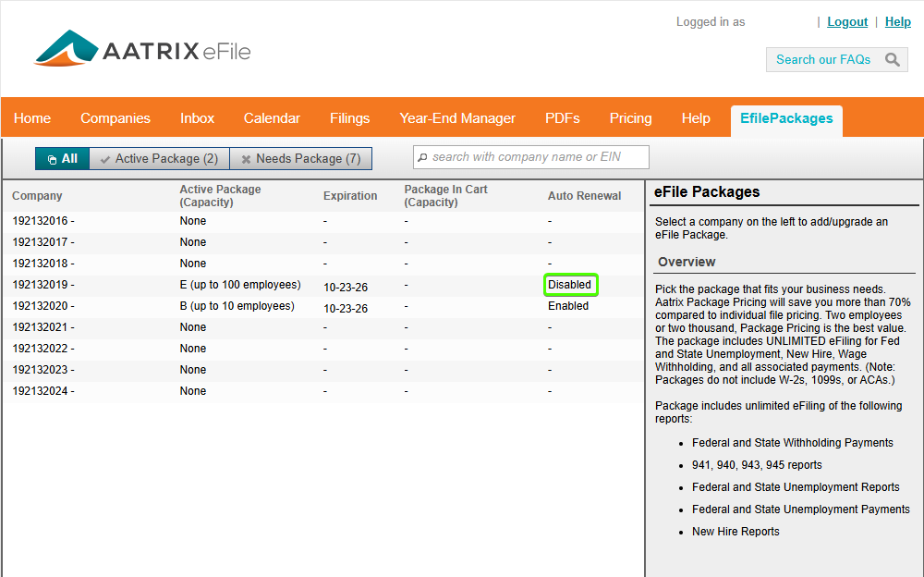The image size is (924, 577).
Task: Click the FAQ search magnifier icon
Action: pyautogui.click(x=892, y=60)
